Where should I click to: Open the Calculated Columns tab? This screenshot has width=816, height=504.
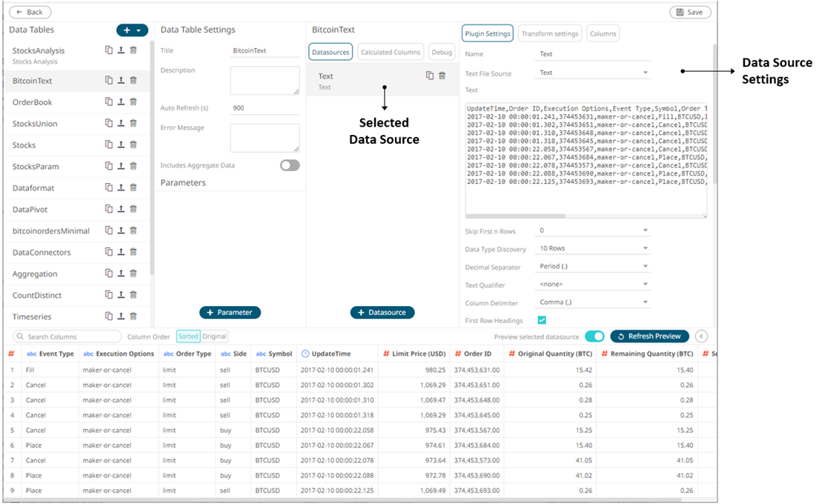(391, 52)
